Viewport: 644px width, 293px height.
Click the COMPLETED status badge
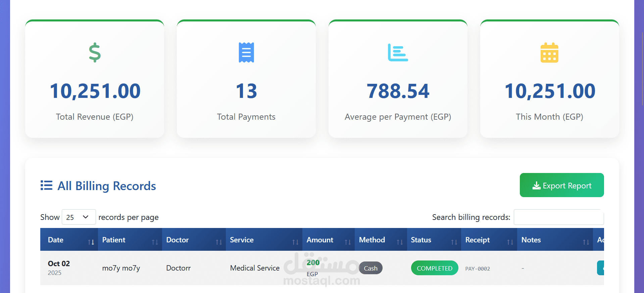coord(435,268)
